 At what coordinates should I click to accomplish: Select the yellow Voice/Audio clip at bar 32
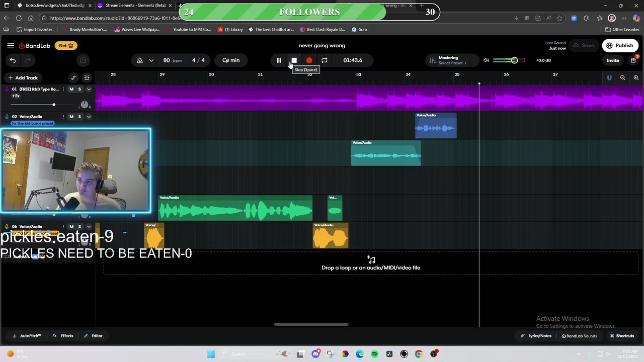(x=330, y=236)
